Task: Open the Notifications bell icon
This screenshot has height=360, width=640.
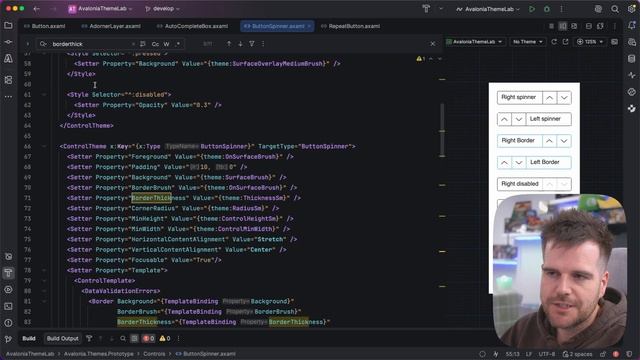Action: tap(632, 25)
